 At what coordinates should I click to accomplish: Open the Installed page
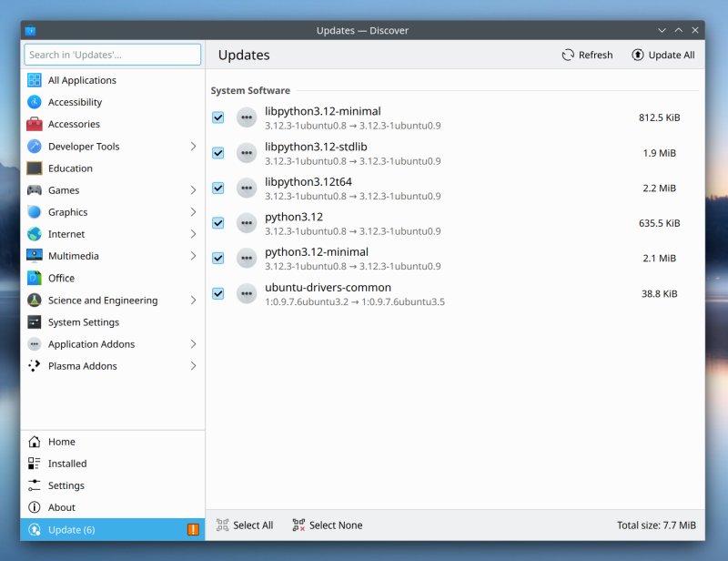click(x=67, y=464)
